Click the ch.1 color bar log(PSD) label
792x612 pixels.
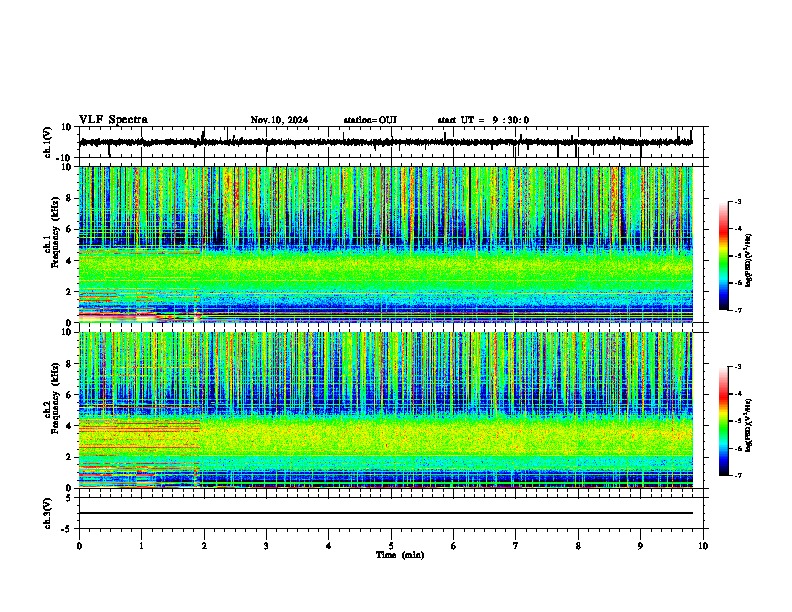tap(748, 260)
